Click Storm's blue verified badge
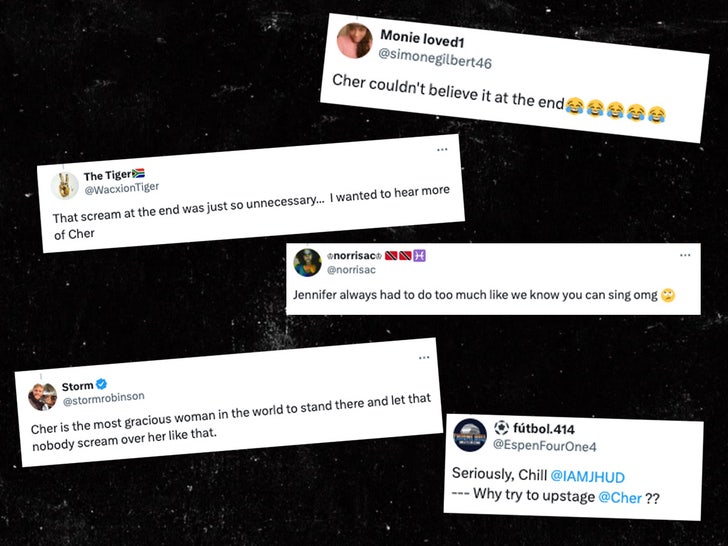The image size is (728, 546). pyautogui.click(x=101, y=384)
